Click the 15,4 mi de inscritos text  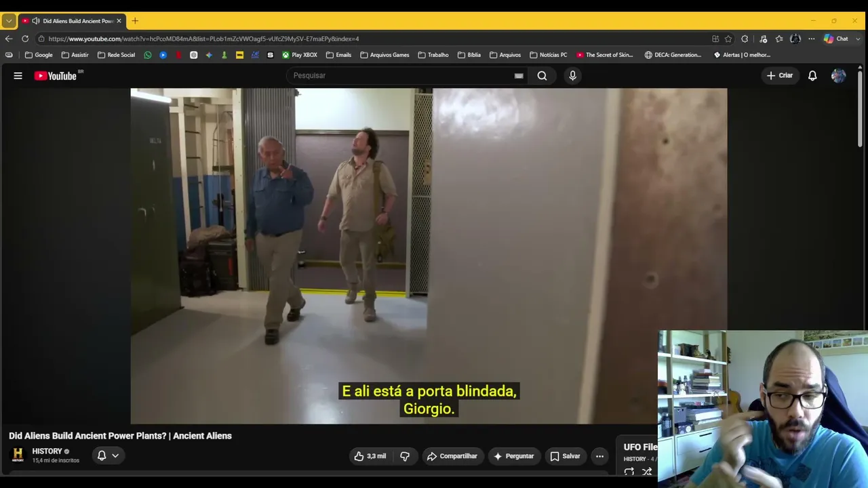pyautogui.click(x=56, y=461)
